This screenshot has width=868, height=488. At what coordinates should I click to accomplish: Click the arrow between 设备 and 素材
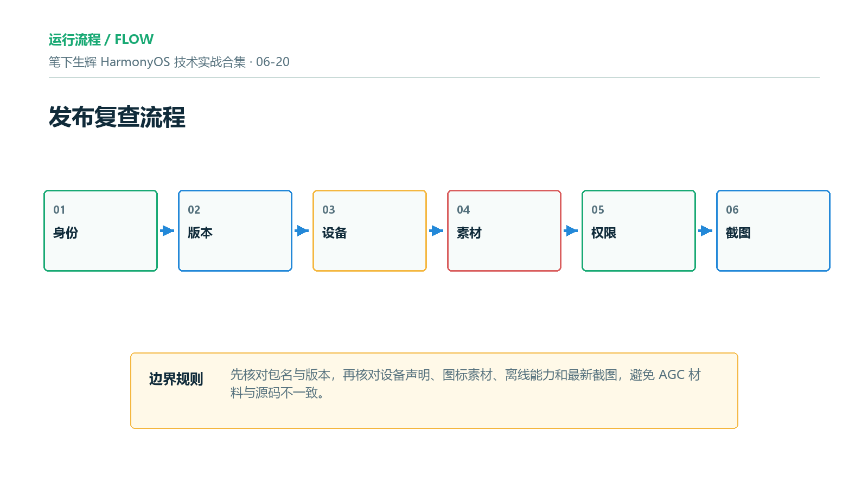pos(437,231)
